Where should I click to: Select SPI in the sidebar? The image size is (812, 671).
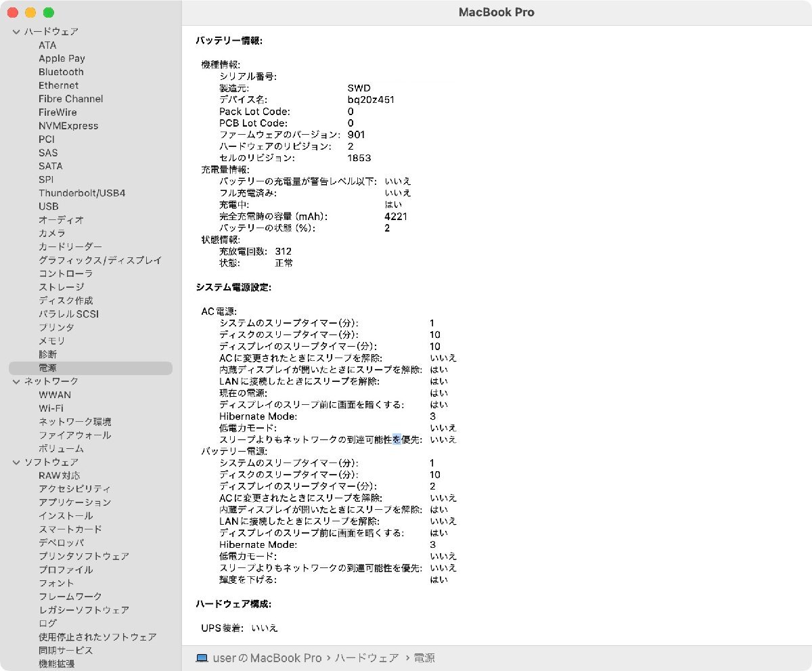click(x=46, y=179)
